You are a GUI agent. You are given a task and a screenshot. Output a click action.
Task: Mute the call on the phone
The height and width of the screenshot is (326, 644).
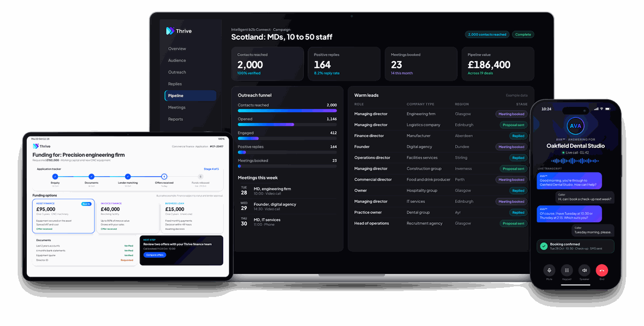click(x=548, y=271)
